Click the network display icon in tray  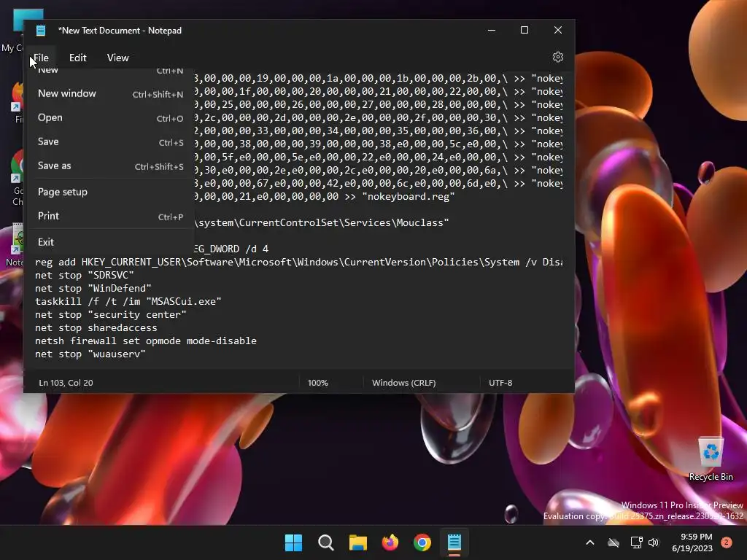[636, 542]
